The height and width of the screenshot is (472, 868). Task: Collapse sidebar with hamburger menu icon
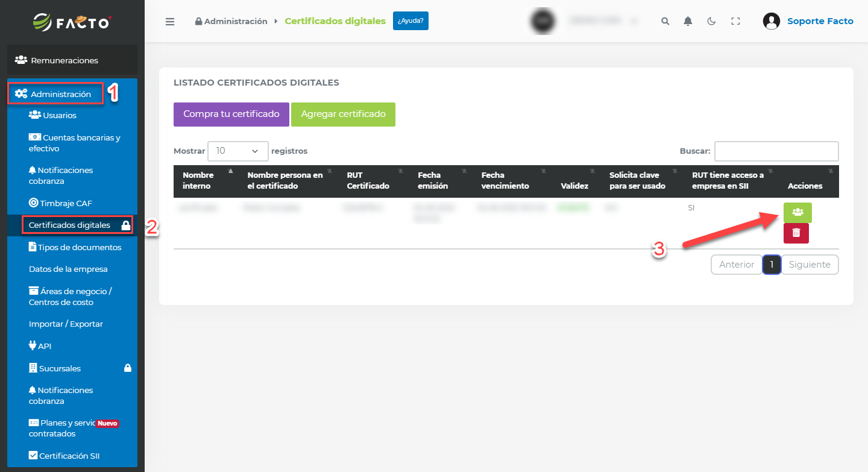pos(170,21)
